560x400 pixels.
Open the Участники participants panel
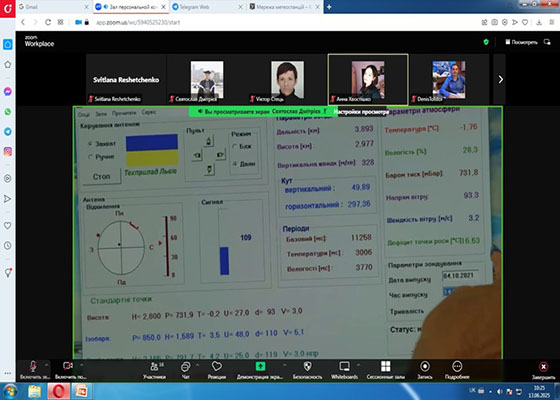coord(154,370)
